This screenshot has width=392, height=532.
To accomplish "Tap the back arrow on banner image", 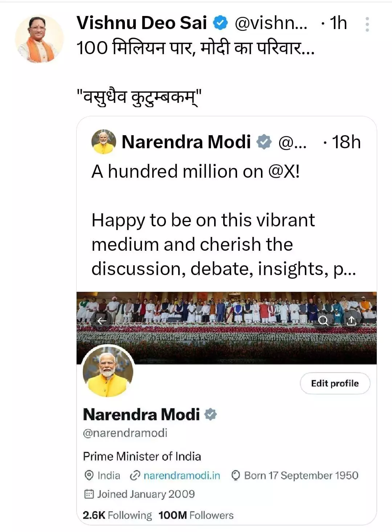I will tap(102, 321).
